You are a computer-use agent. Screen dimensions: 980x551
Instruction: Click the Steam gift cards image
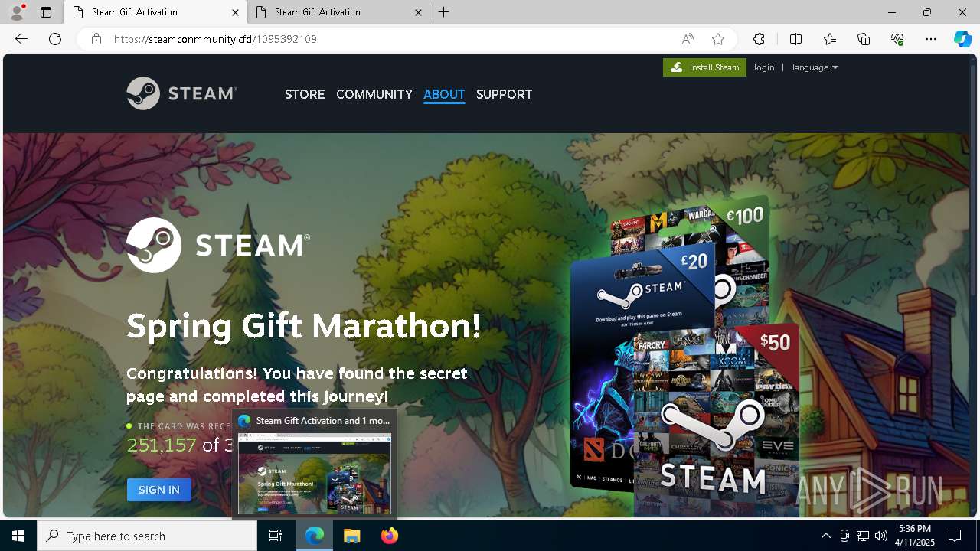tap(685, 356)
